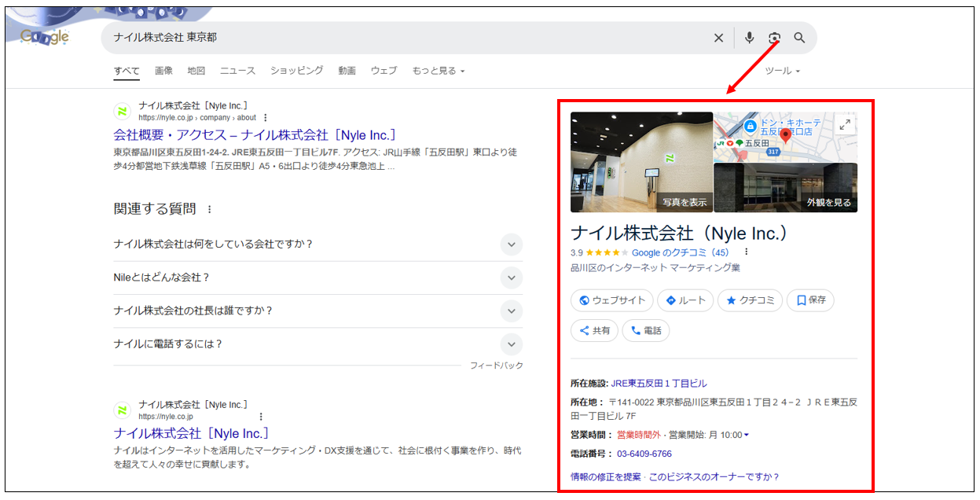
Task: Click the magnifying glass search icon
Action: (799, 38)
